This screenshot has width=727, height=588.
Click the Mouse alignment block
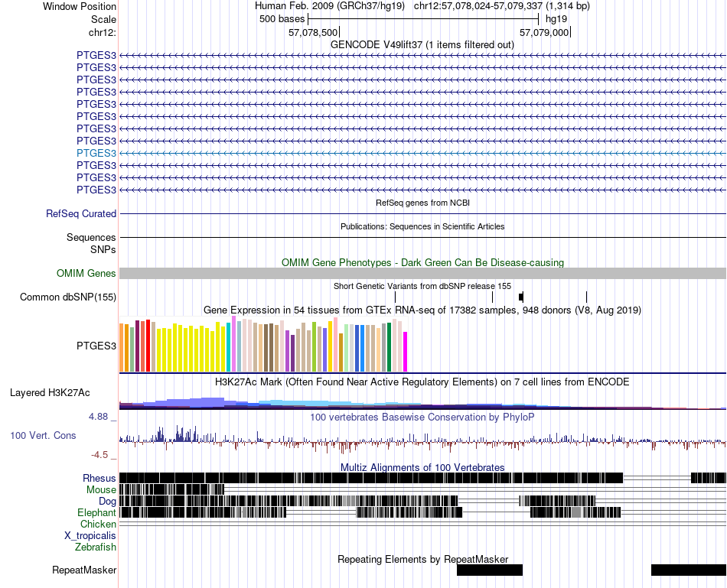point(171,490)
